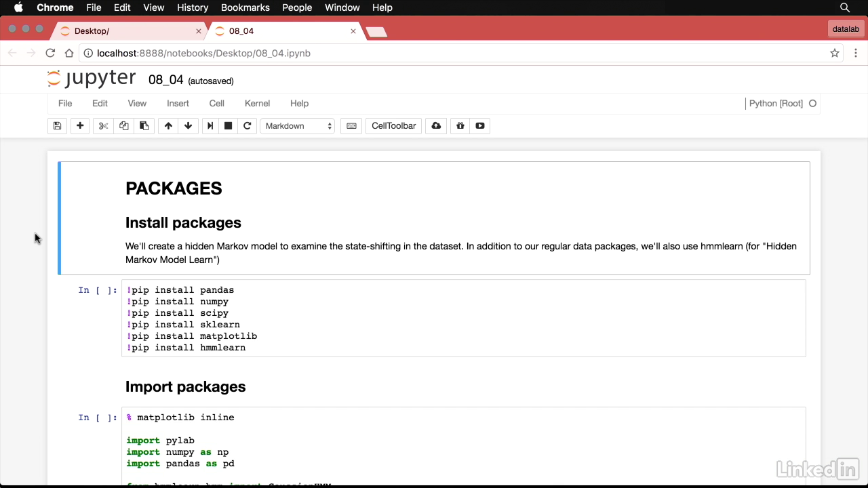Paste cell below using clipboard icon
868x488 pixels.
pyautogui.click(x=144, y=126)
